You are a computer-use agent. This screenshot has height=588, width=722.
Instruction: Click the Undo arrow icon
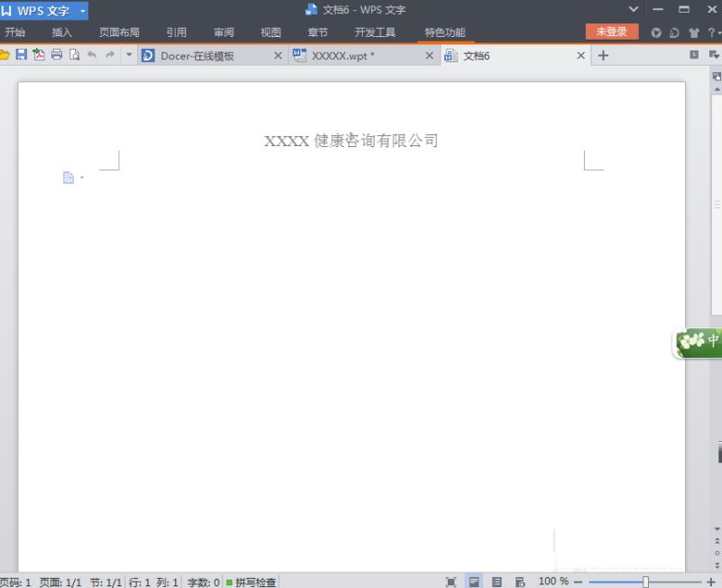point(92,55)
